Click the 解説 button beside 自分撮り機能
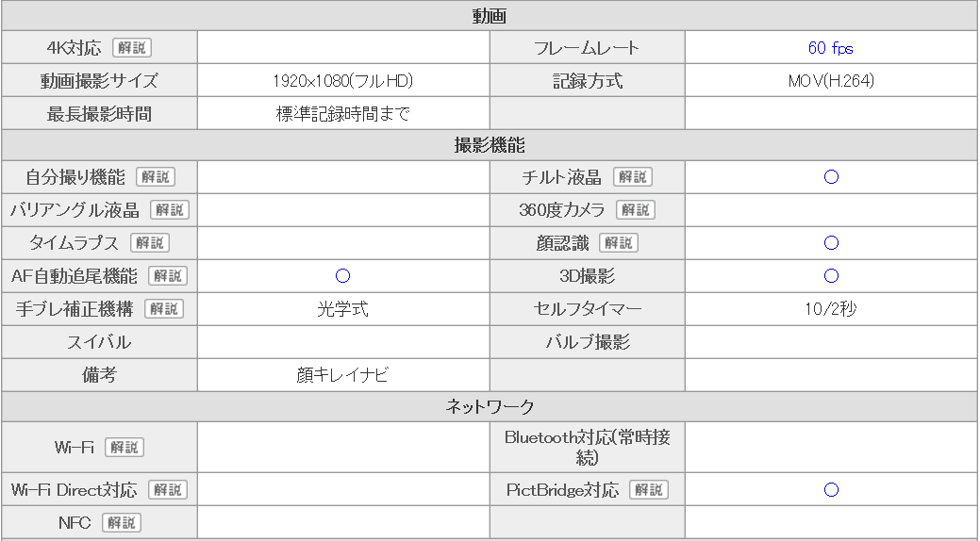This screenshot has height=541, width=980. click(156, 177)
